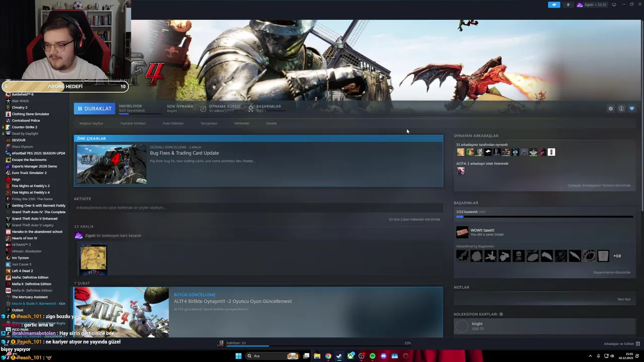
Task: Open the Puan Dükkânı tab
Action: point(173,123)
